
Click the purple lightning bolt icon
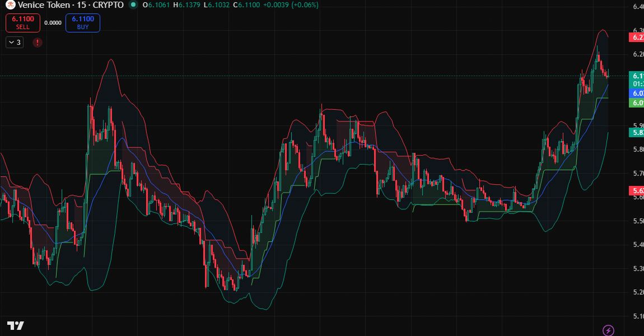point(608,330)
